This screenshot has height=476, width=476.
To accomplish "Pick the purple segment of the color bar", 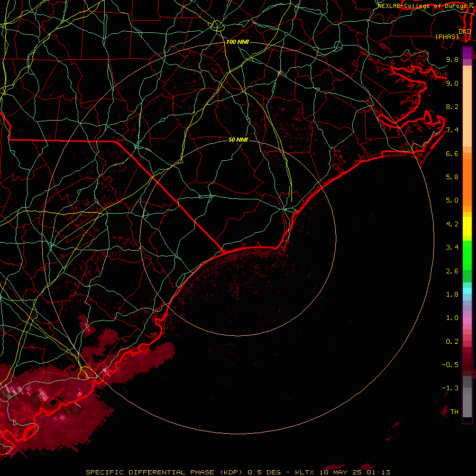I will coord(467,53).
